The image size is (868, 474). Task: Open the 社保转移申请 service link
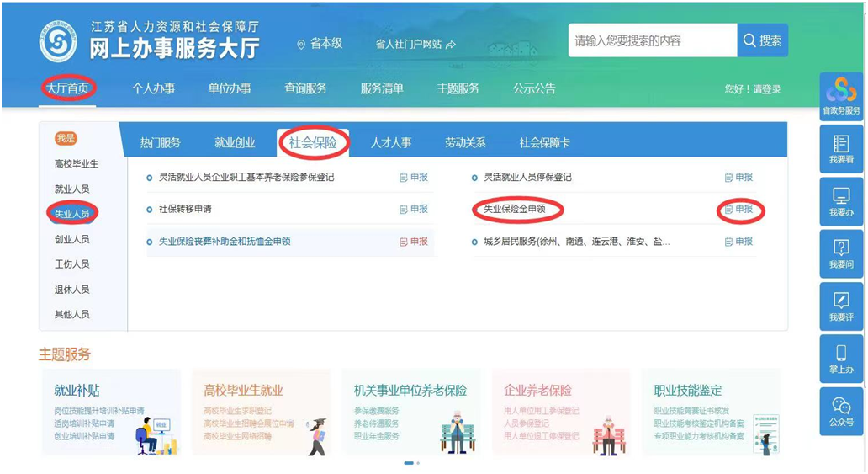point(185,209)
